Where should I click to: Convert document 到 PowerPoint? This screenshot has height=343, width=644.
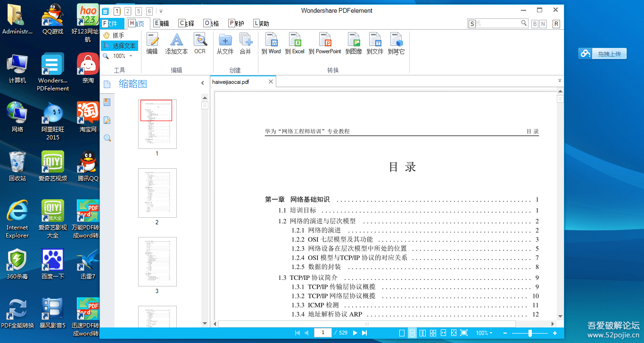[x=325, y=44]
